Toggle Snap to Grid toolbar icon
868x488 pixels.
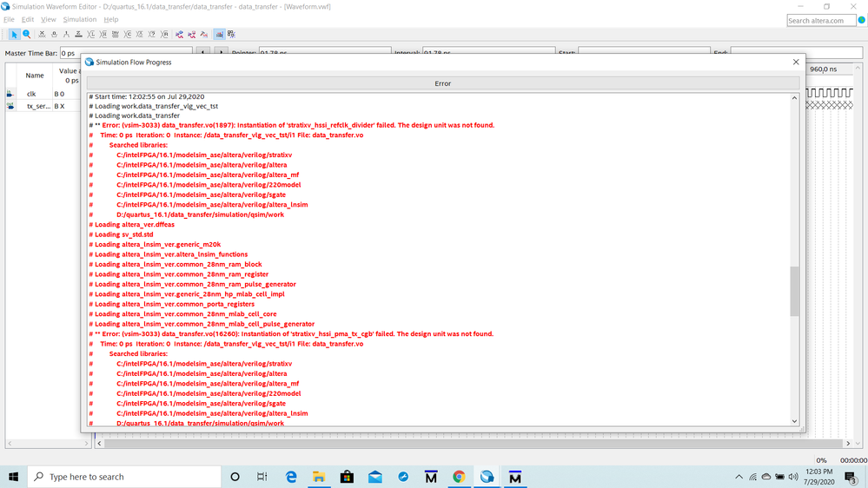pyautogui.click(x=220, y=35)
